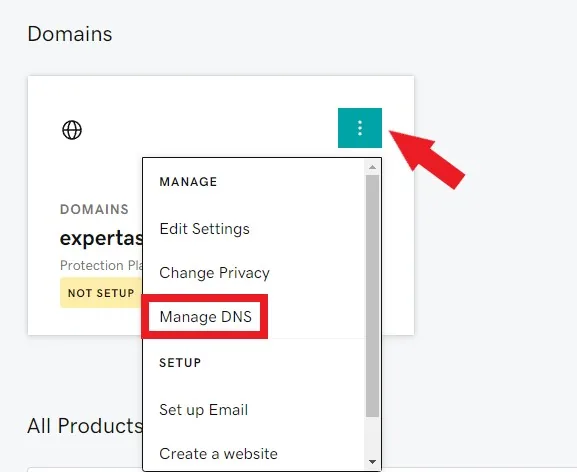Click the Protection Plan text
577x472 pixels.
click(x=101, y=265)
